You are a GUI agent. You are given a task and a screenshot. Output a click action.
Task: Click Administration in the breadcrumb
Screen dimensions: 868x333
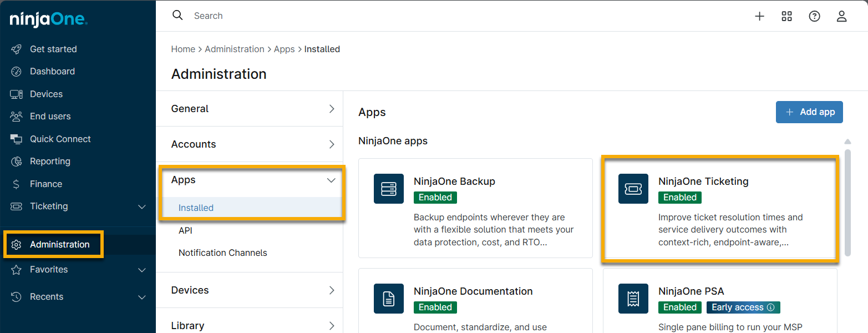point(234,49)
